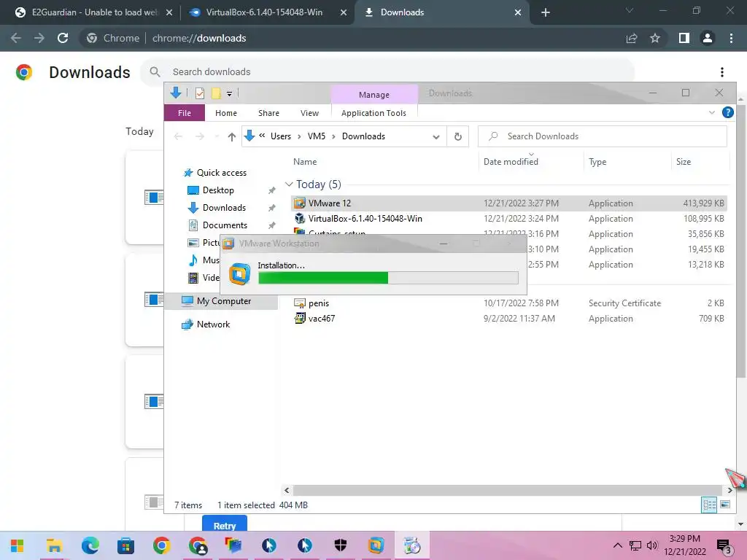Open Chrome side panel icon
The image size is (747, 560).
[x=684, y=38]
